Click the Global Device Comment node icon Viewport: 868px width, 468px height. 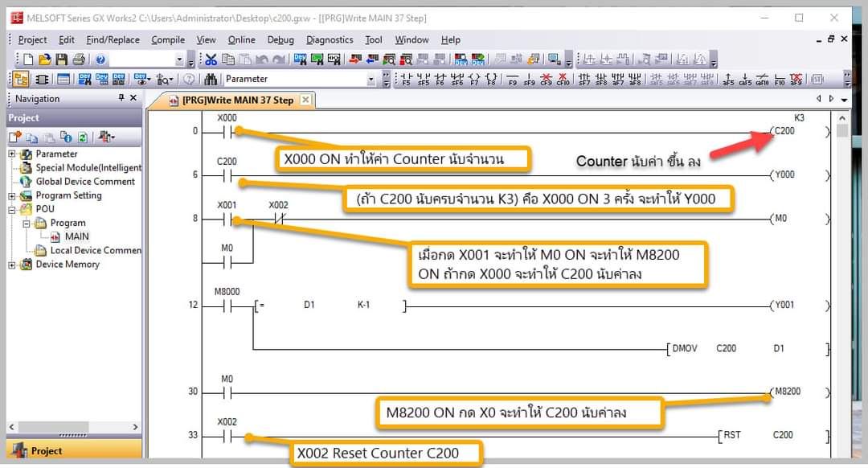point(26,181)
